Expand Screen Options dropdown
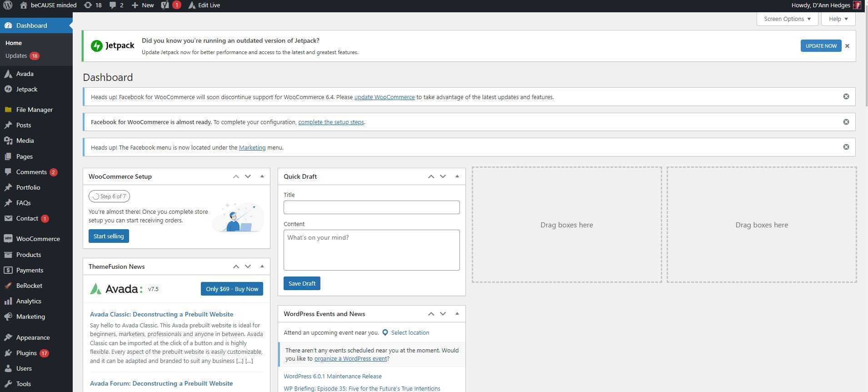This screenshot has width=868, height=392. [787, 19]
